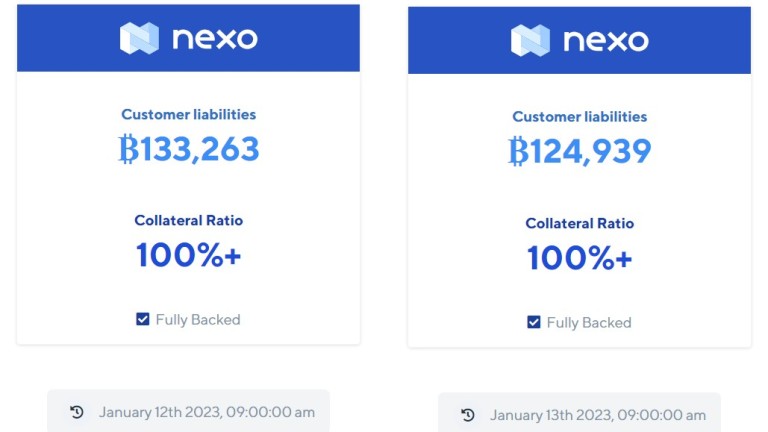The height and width of the screenshot is (432, 768).
Task: Click the 100%+ ratio value below ₿133,263
Action: [x=188, y=255]
